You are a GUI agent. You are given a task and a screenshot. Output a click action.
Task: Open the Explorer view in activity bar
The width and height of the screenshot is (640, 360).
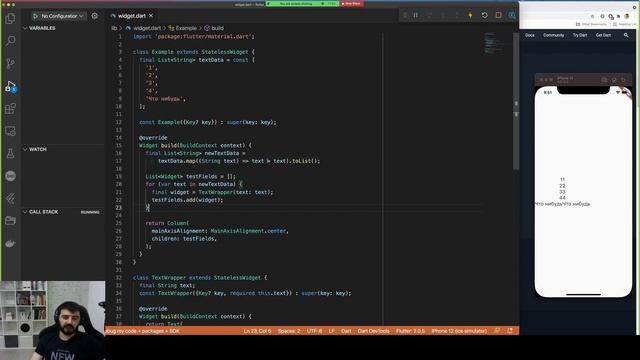point(11,18)
